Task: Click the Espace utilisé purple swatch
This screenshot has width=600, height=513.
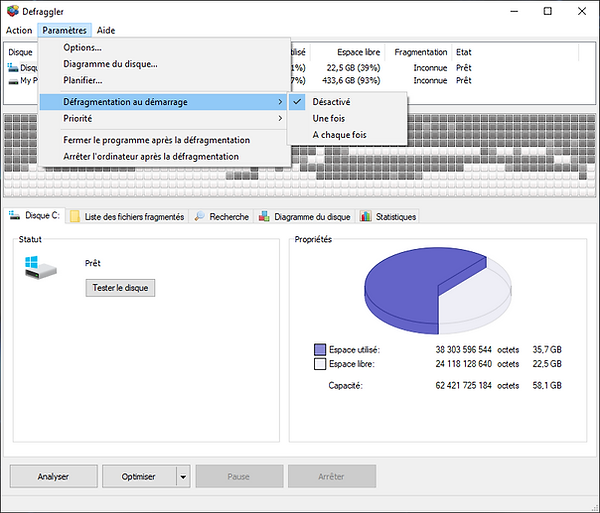Action: click(x=320, y=350)
